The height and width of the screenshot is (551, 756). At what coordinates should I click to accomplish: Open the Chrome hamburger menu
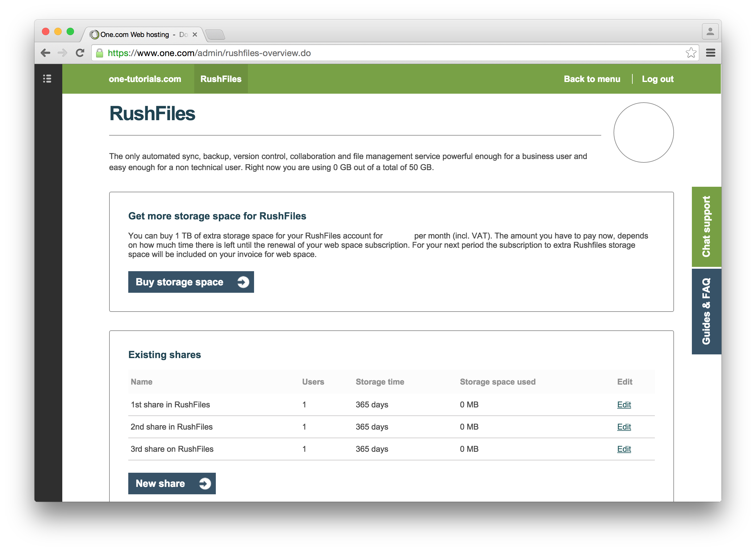pyautogui.click(x=711, y=53)
